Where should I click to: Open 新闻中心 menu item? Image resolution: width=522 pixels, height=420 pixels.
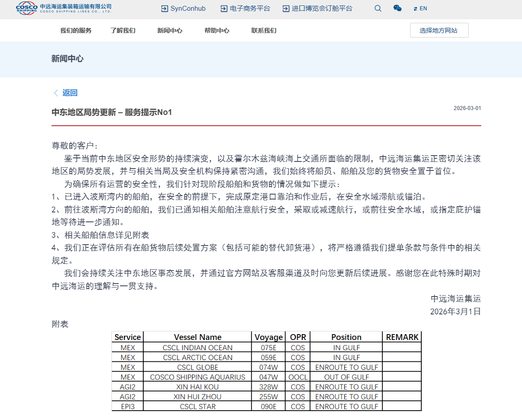[170, 30]
